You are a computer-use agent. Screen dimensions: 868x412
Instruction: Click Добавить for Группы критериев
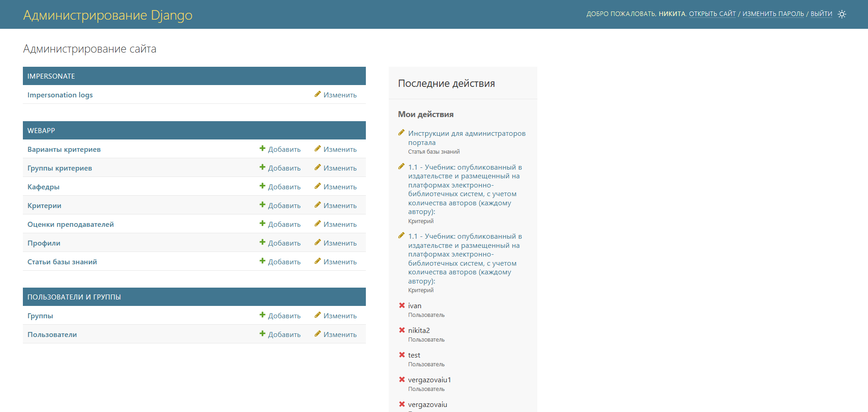pyautogui.click(x=280, y=168)
